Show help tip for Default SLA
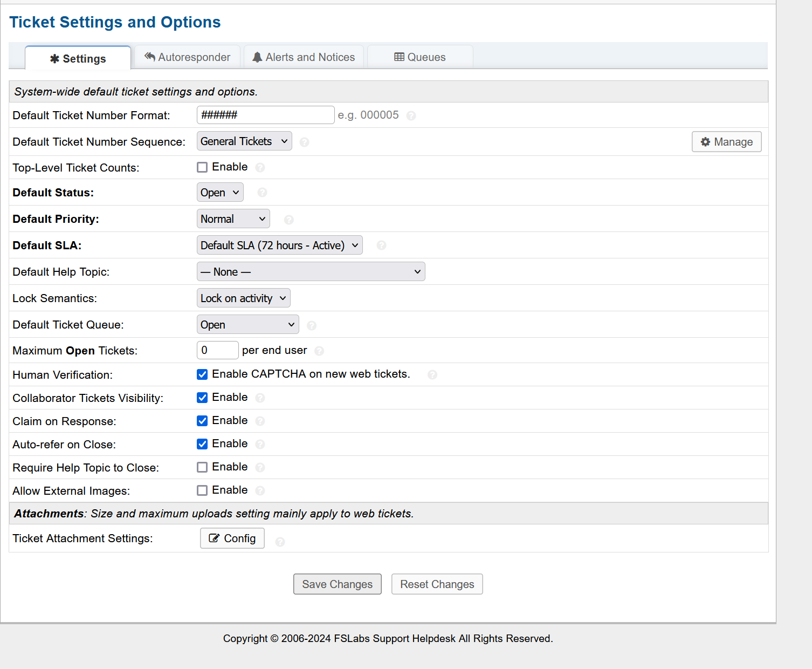Image resolution: width=812 pixels, height=669 pixels. (381, 245)
